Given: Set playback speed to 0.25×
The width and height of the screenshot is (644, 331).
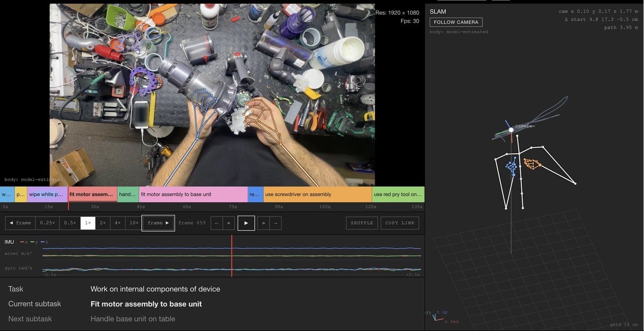Looking at the screenshot, I should 47,223.
